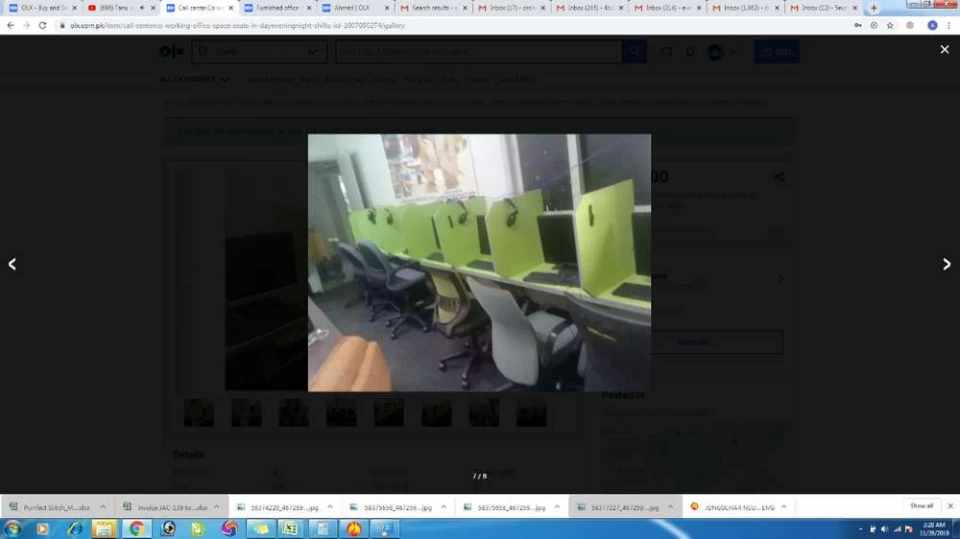This screenshot has height=539, width=960.
Task: Open the Chrome three-dot menu
Action: pos(949,26)
